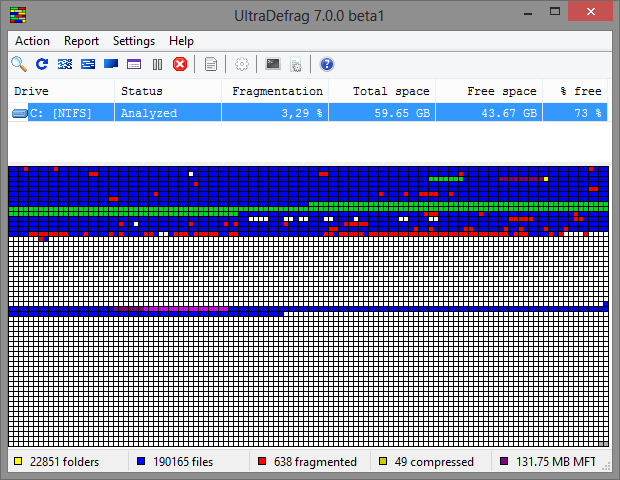Run Quick optimization from toolbar

click(x=88, y=64)
